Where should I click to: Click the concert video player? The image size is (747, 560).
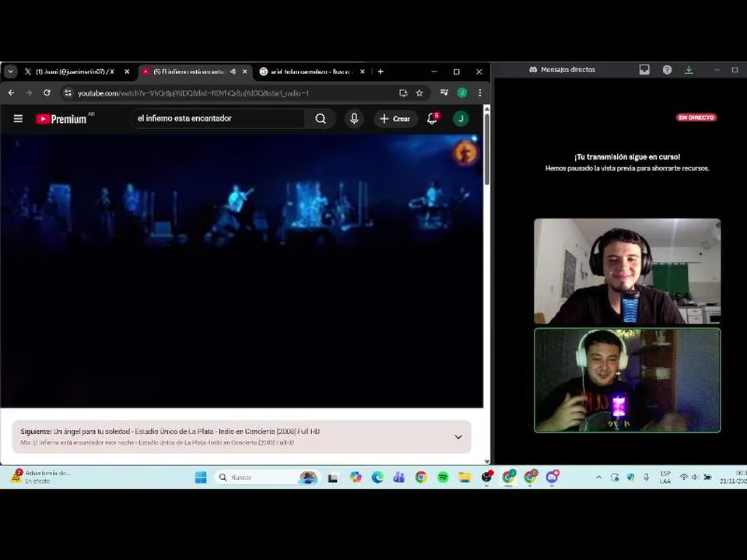[x=241, y=271]
